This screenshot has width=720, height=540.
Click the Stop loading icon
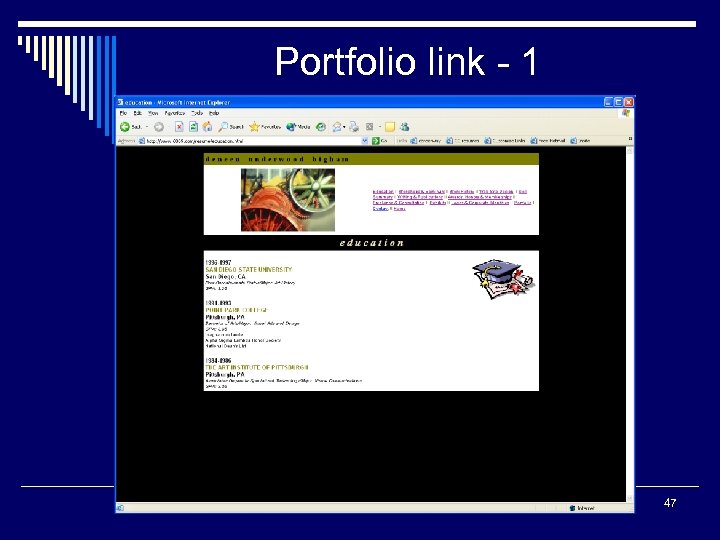tap(179, 127)
